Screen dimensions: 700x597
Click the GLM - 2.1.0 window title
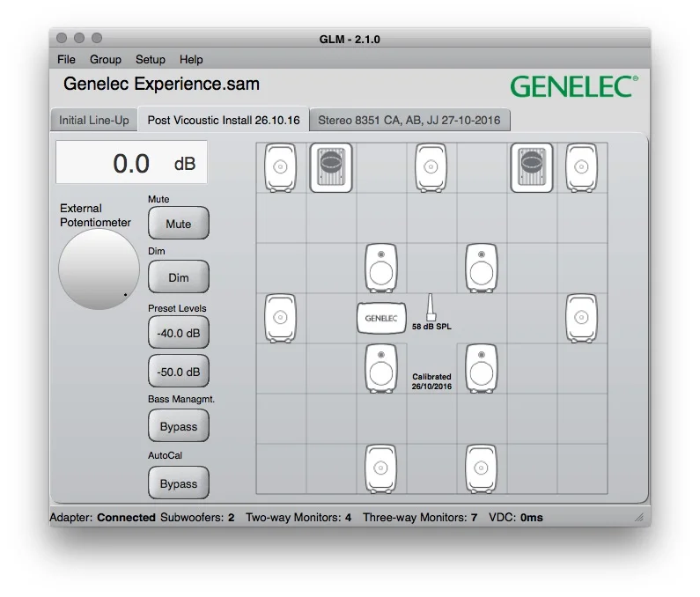point(350,40)
